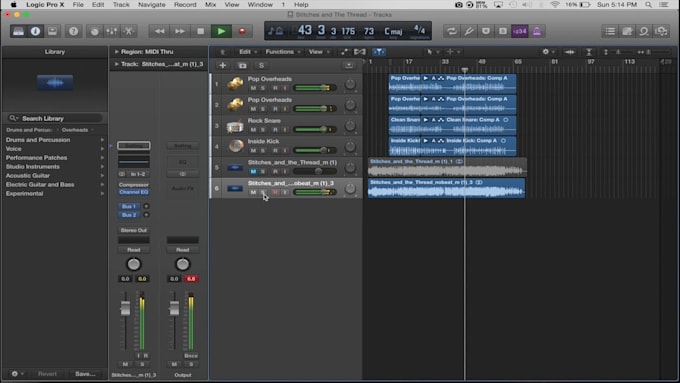Open the Editors scissors button
The height and width of the screenshot is (383, 680).
coord(129,31)
